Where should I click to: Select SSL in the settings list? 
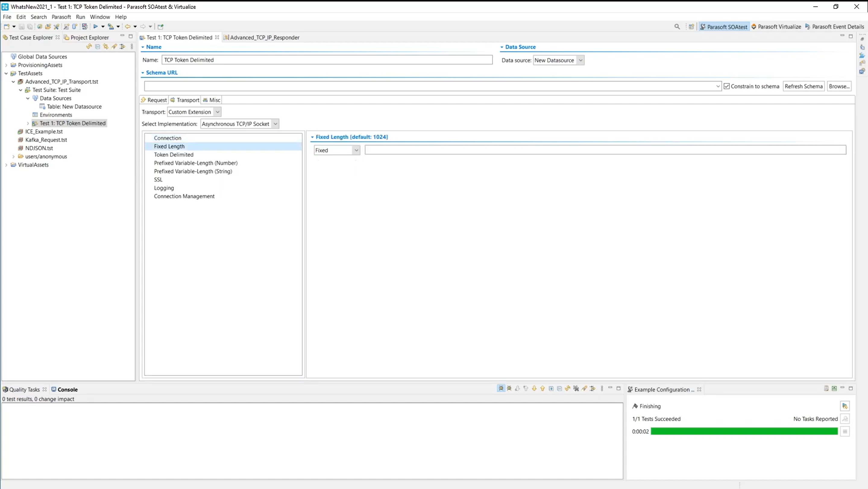pos(158,180)
